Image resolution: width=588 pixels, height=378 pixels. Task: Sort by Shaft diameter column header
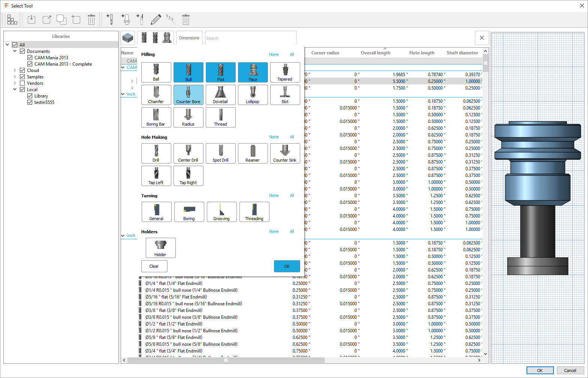point(462,53)
